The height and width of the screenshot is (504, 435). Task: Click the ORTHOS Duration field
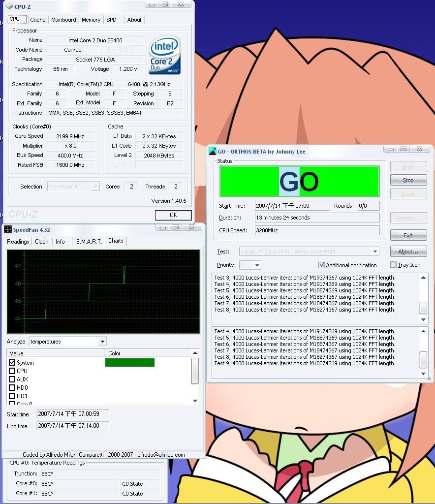(317, 218)
